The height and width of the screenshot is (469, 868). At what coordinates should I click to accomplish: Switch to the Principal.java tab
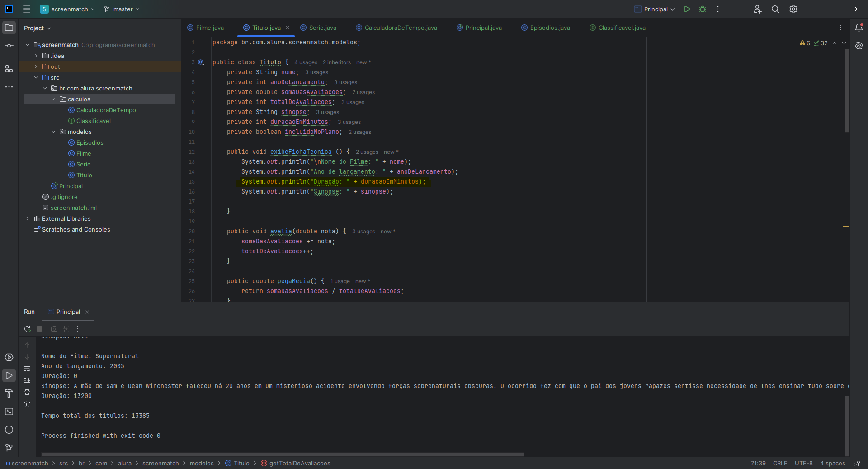coord(479,28)
